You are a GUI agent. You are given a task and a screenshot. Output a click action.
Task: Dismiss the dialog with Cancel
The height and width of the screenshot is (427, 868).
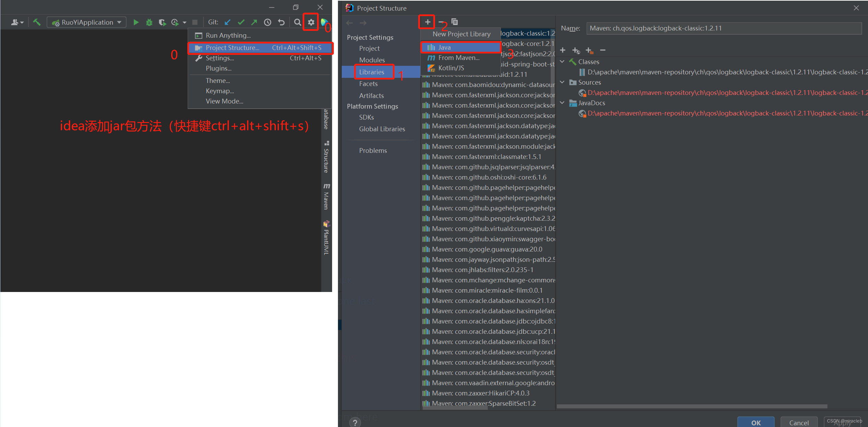799,423
